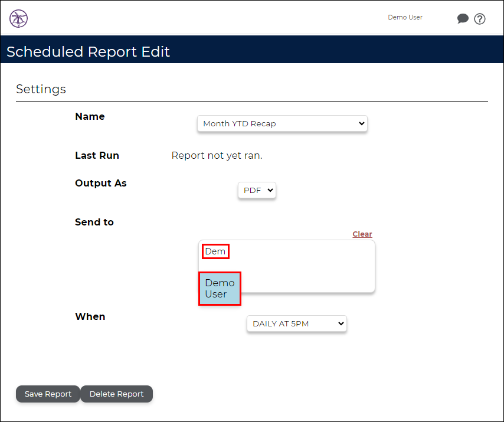Click the Demo User account name in header
Screen dimensions: 504x422
coord(405,17)
